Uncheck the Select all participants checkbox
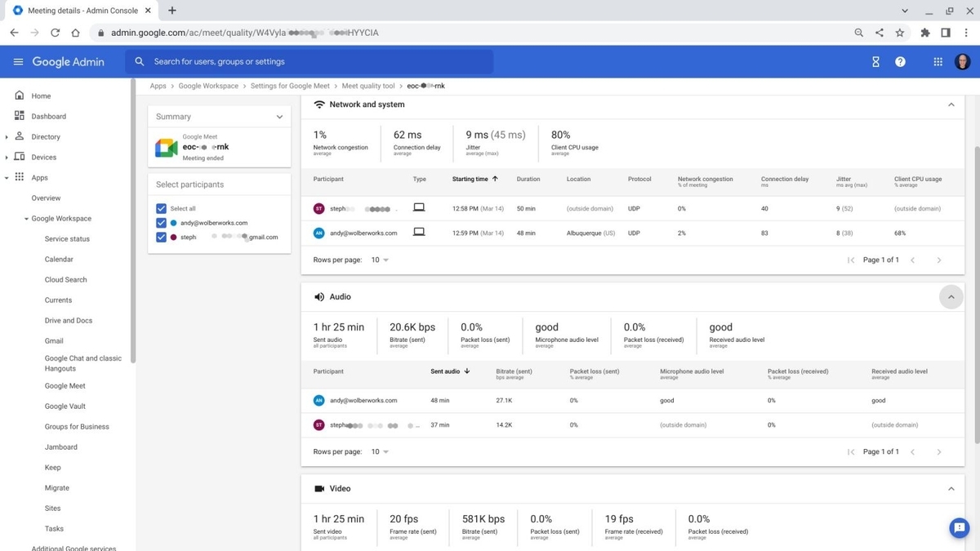The height and width of the screenshot is (551, 980). click(x=161, y=208)
